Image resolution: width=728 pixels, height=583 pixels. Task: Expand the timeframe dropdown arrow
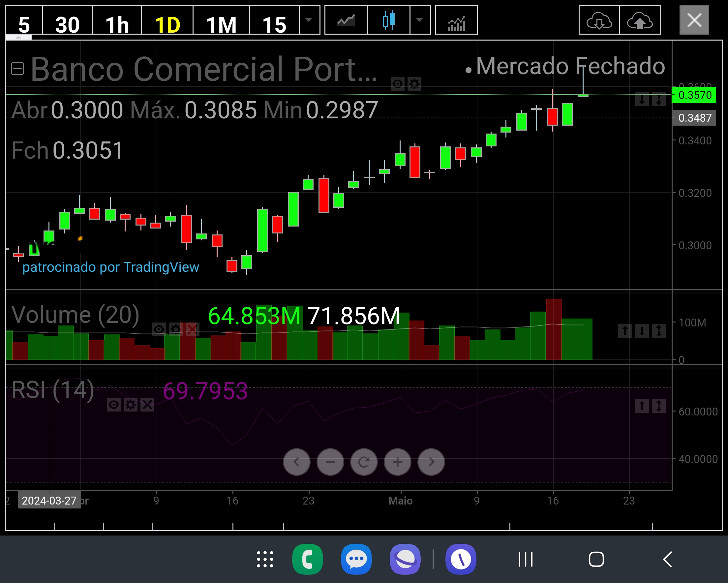309,19
